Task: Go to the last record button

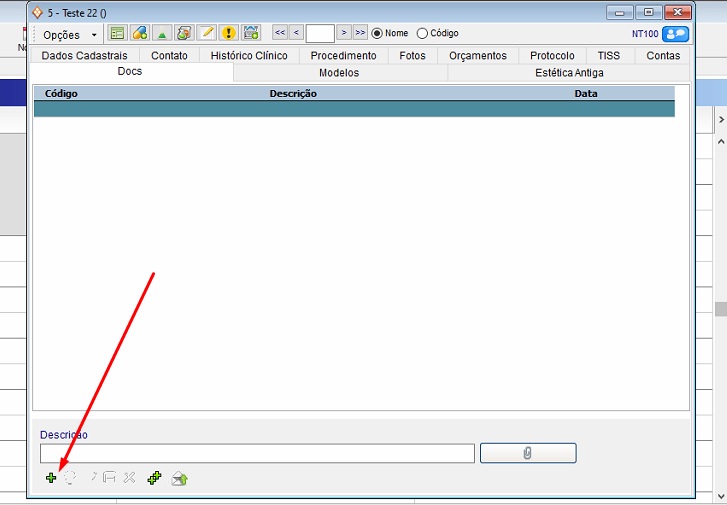Action: point(360,33)
